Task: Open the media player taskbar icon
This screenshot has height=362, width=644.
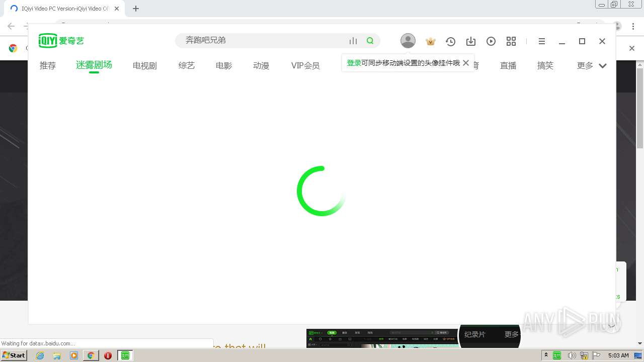Action: pos(74,355)
